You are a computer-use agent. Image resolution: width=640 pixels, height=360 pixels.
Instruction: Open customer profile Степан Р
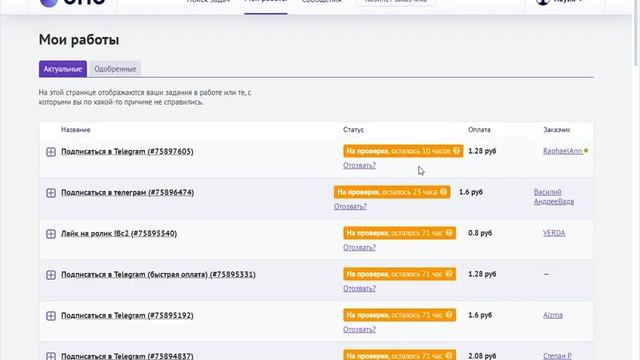pyautogui.click(x=557, y=356)
